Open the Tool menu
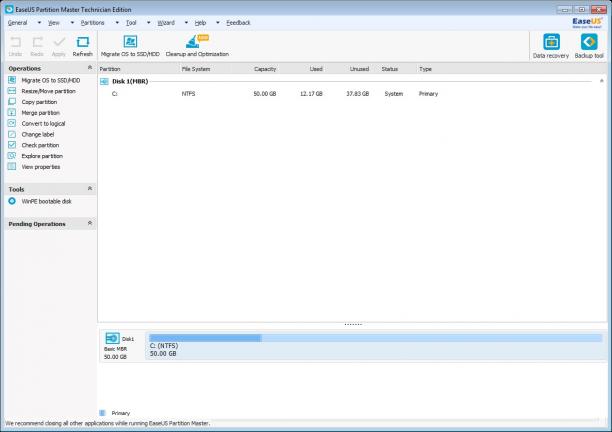Image resolution: width=612 pixels, height=432 pixels. click(x=131, y=23)
